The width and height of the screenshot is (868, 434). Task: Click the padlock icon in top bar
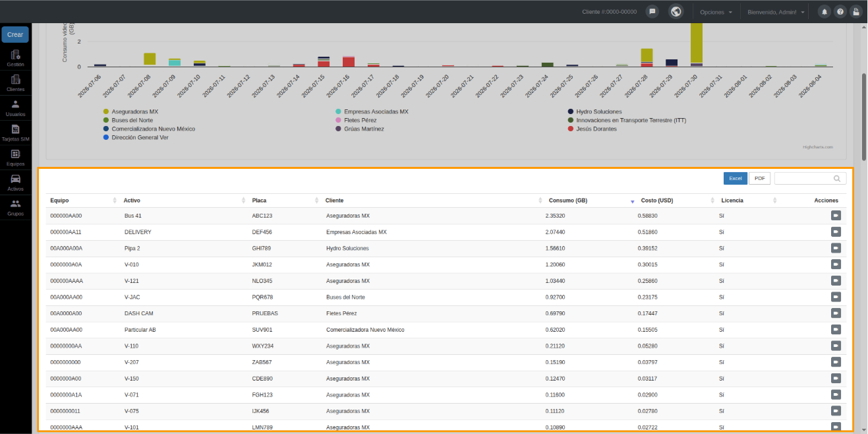click(855, 12)
